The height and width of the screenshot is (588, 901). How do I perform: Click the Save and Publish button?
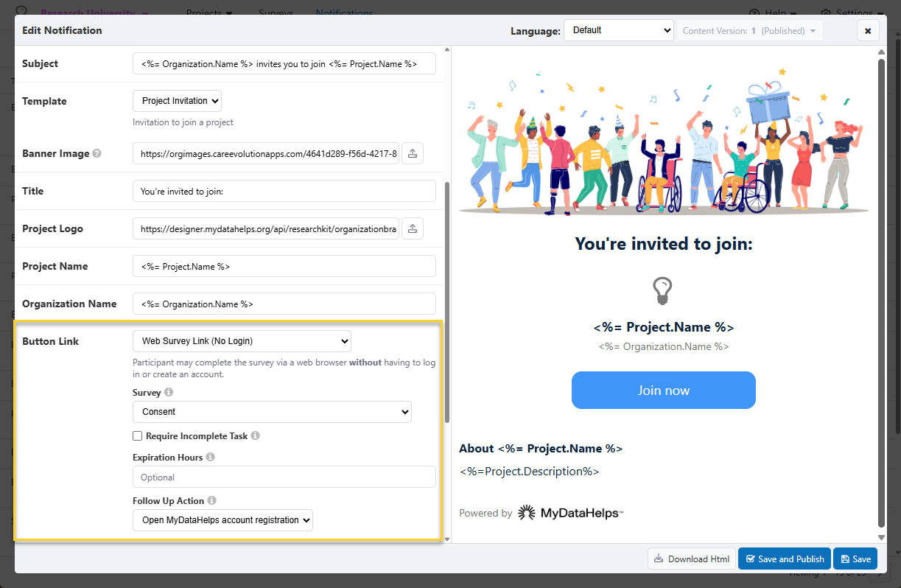[784, 559]
